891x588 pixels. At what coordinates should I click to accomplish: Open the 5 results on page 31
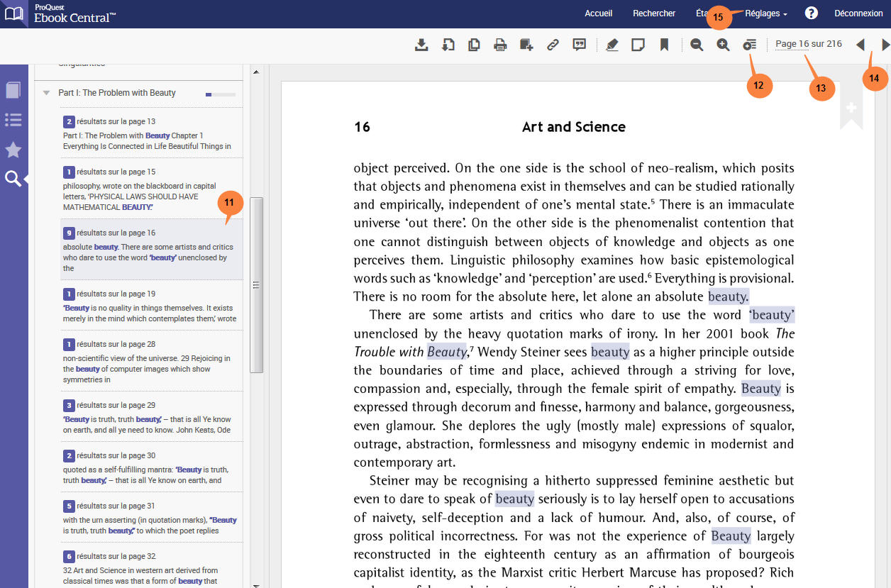[x=152, y=518]
